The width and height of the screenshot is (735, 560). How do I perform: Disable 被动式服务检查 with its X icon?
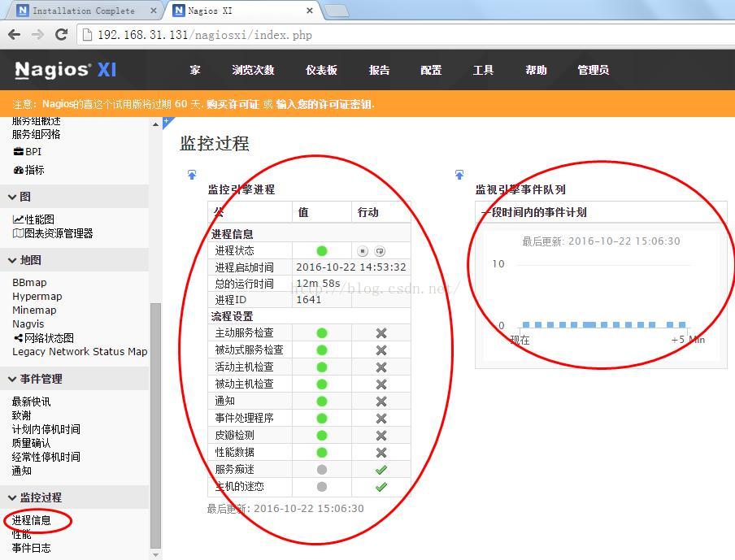coord(381,350)
